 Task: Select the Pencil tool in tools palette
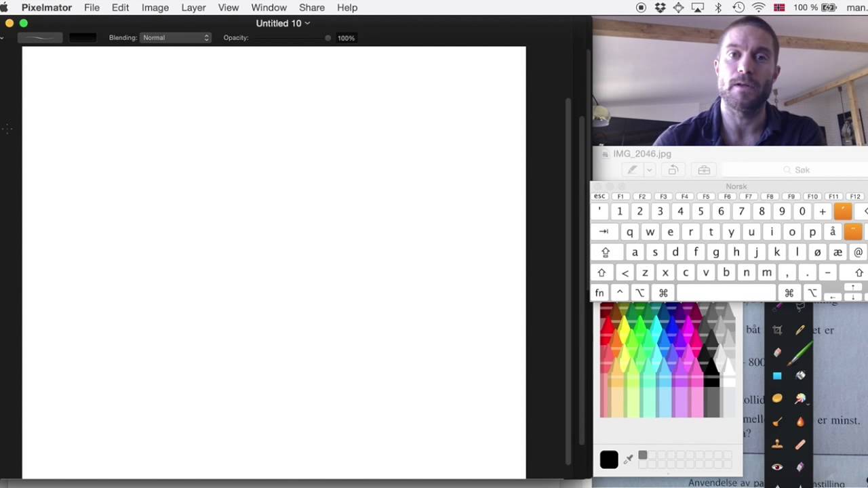[x=800, y=330]
